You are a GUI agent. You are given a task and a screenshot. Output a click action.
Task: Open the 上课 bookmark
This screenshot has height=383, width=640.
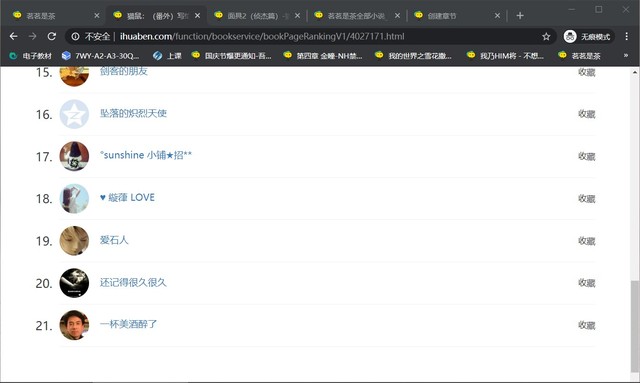pyautogui.click(x=167, y=56)
